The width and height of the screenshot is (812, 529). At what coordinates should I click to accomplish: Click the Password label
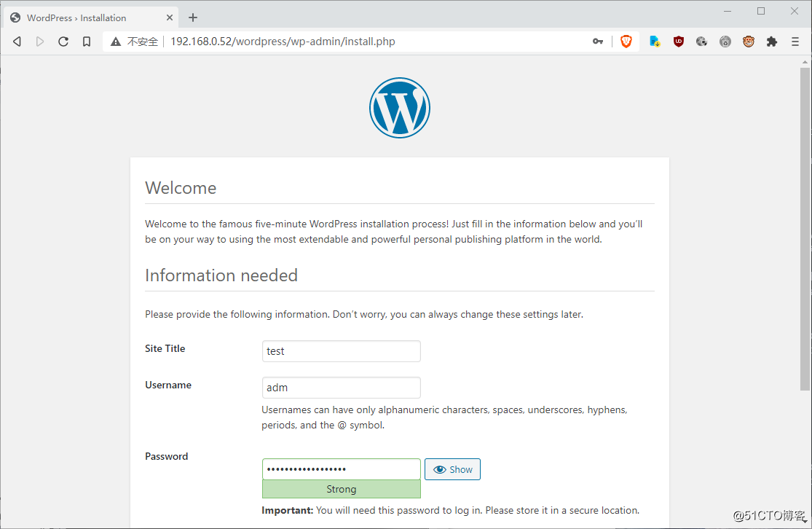[166, 456]
